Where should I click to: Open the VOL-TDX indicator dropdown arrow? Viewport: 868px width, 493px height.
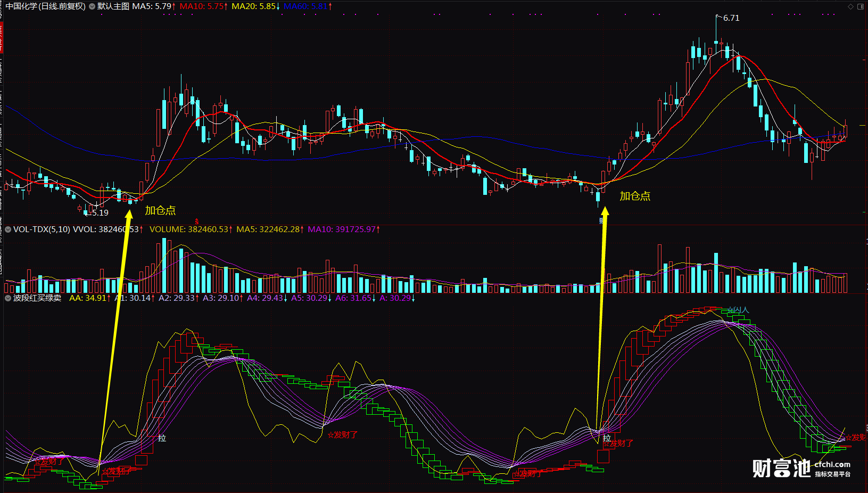coord(8,229)
